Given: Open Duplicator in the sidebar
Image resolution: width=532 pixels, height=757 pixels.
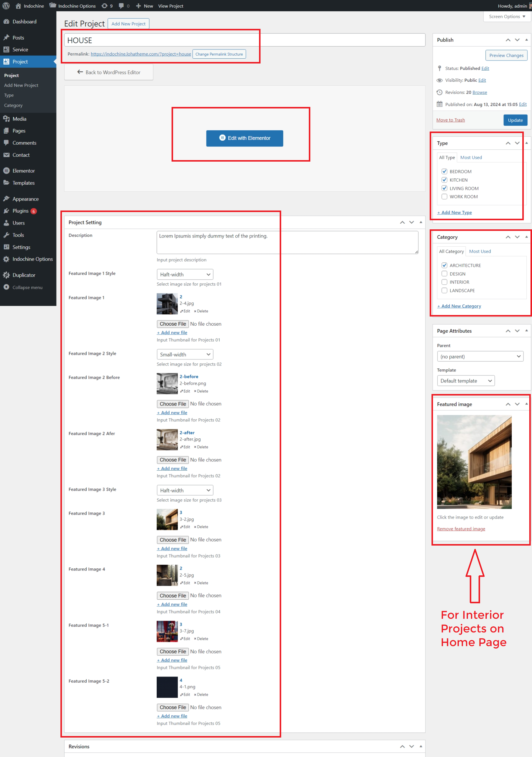Looking at the screenshot, I should tap(24, 275).
